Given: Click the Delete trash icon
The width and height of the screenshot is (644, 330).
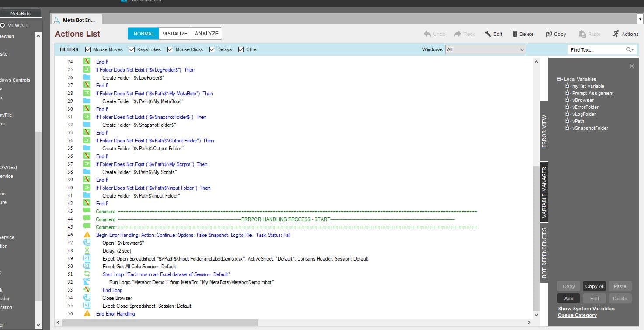Looking at the screenshot, I should [515, 34].
